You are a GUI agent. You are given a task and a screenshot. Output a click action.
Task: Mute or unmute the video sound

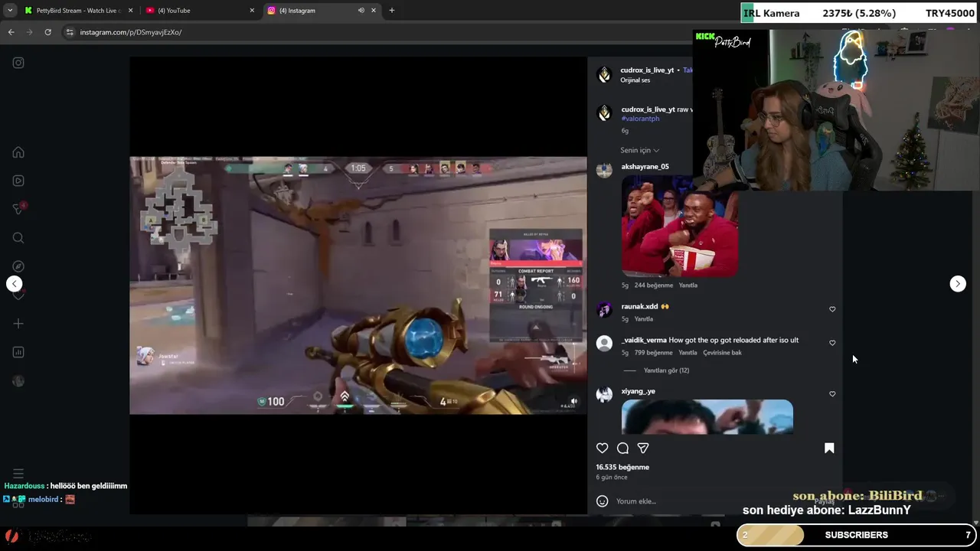(x=573, y=401)
